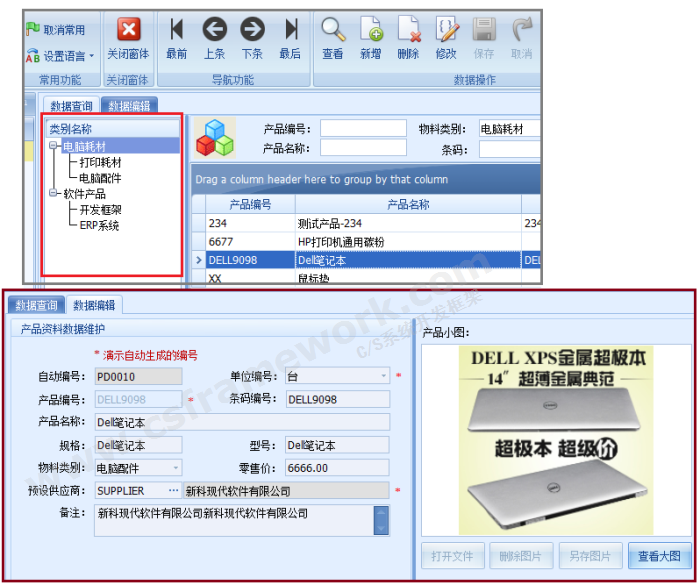Select 打印耗材 in the category tree
700x585 pixels.
(x=100, y=162)
